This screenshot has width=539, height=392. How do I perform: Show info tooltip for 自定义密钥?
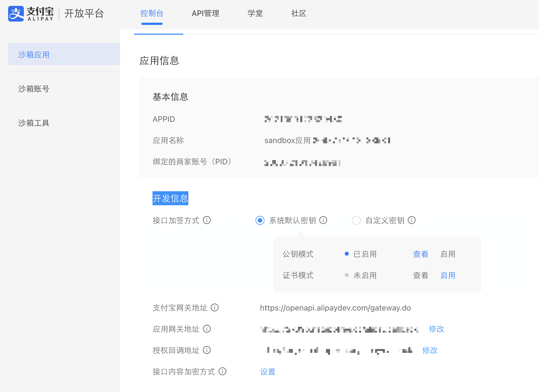click(x=412, y=220)
